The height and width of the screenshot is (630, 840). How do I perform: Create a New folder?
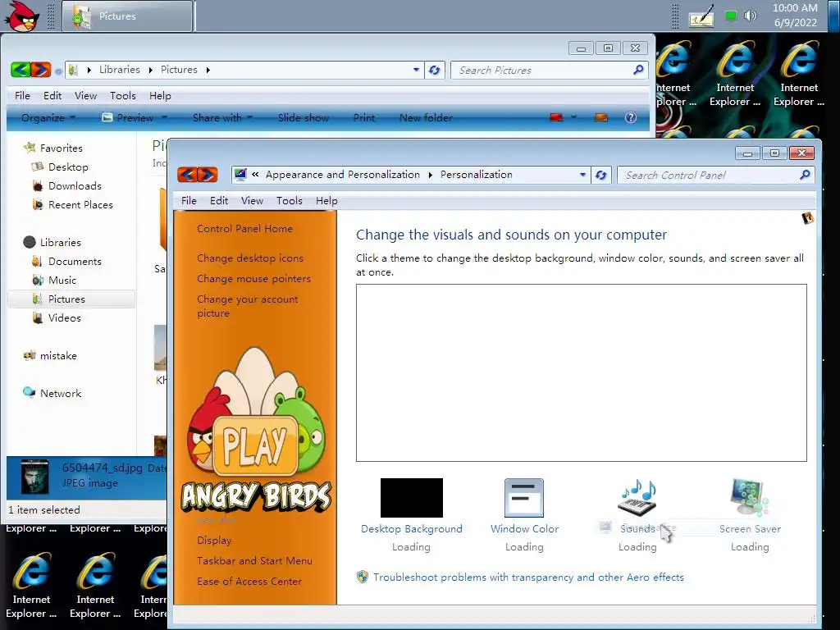[x=426, y=118]
